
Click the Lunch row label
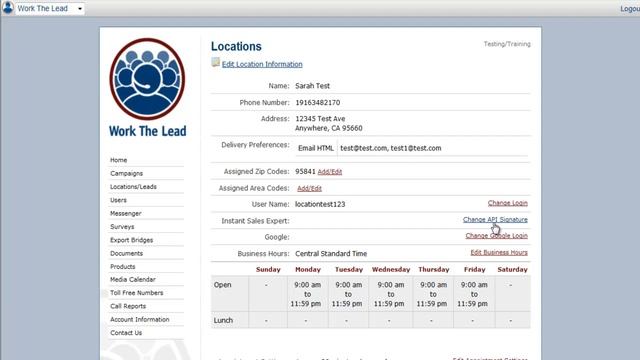point(223,320)
